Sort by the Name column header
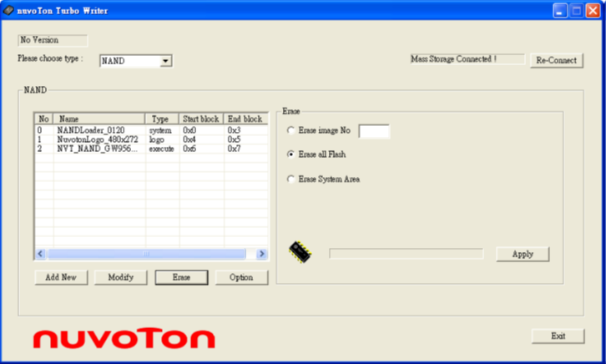 (99, 119)
